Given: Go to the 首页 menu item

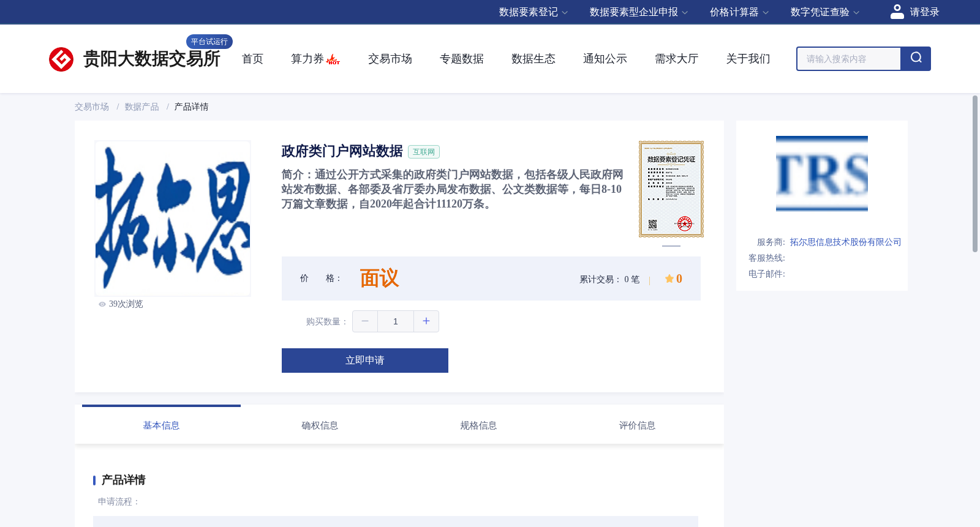Looking at the screenshot, I should [252, 59].
